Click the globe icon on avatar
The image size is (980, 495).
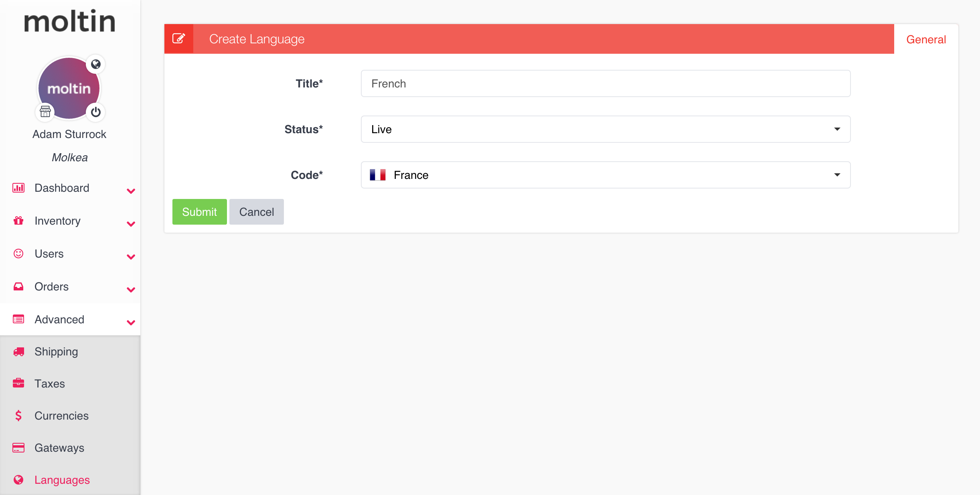pyautogui.click(x=95, y=64)
